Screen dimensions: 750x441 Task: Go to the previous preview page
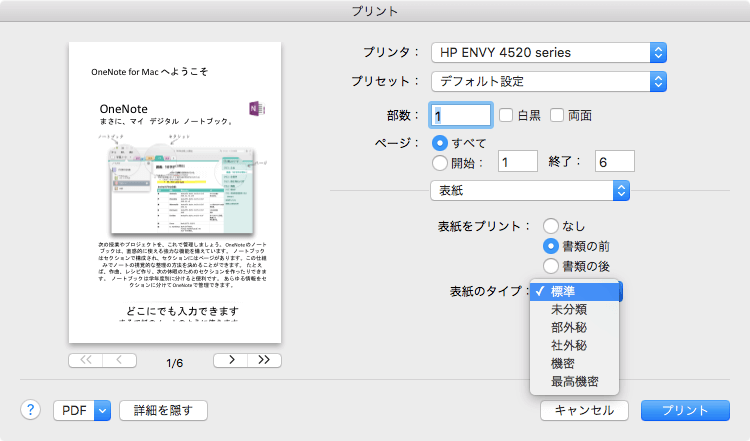click(x=120, y=360)
